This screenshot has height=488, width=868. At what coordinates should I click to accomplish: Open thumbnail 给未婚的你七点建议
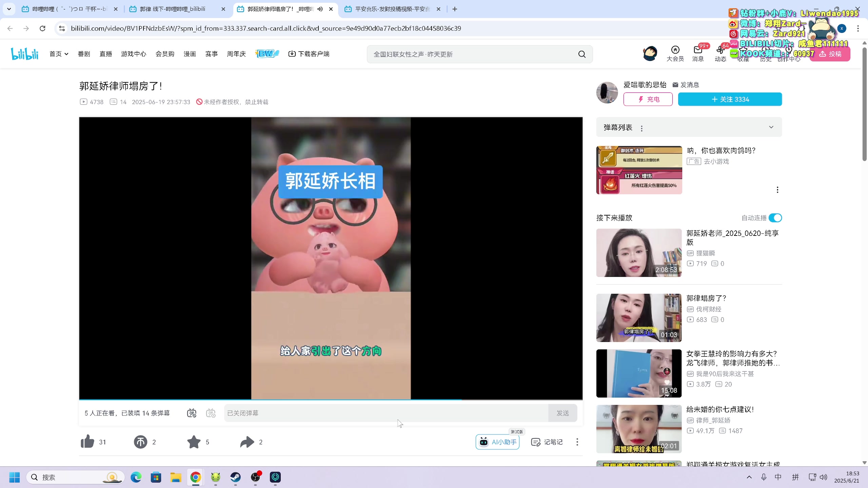639,429
